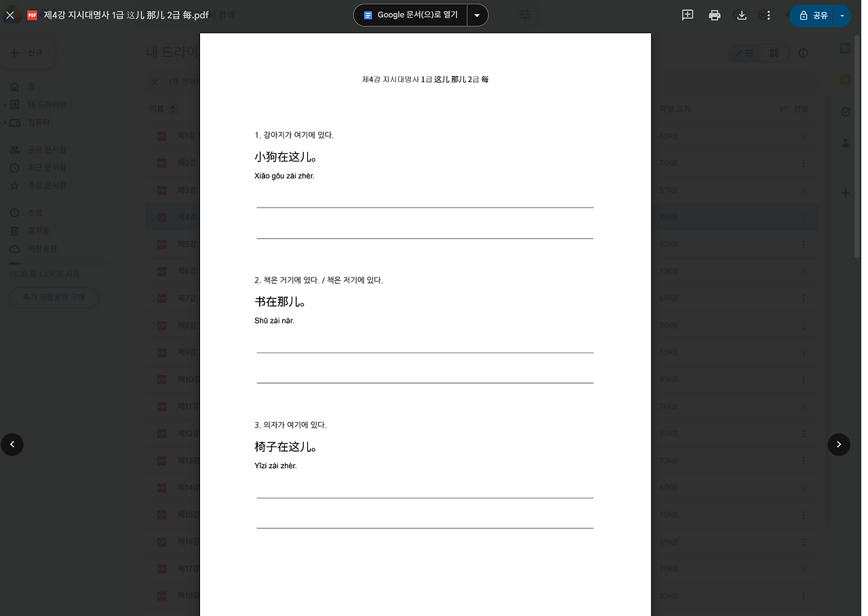This screenshot has height=616, width=868.
Task: View drive details via the info icon
Action: click(803, 53)
